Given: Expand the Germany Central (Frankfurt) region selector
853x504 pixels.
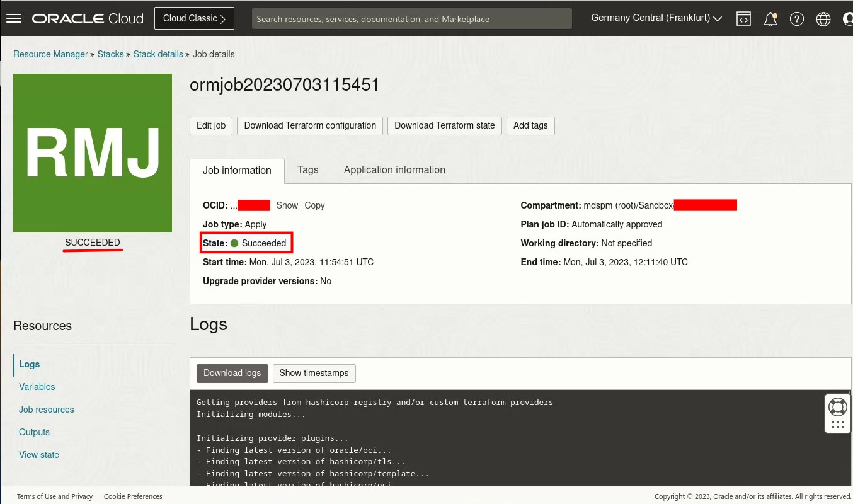Looking at the screenshot, I should click(656, 18).
